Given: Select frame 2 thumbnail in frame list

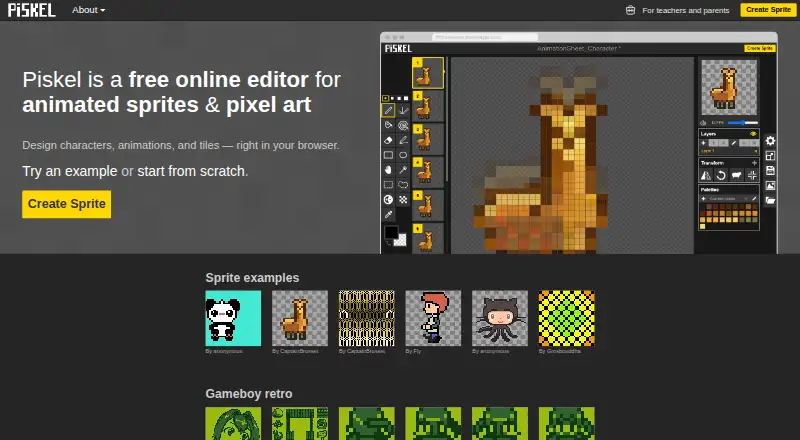Looking at the screenshot, I should coord(428,106).
